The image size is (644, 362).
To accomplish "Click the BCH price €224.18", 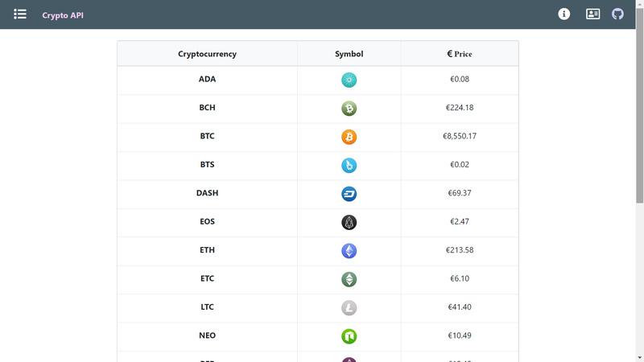I will (460, 108).
